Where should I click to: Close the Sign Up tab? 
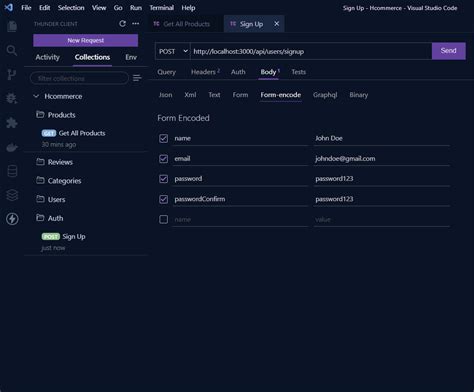[x=277, y=24]
